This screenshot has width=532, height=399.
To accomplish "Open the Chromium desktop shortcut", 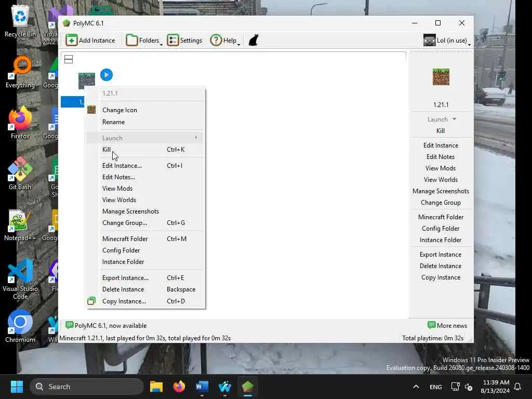I will [20, 326].
